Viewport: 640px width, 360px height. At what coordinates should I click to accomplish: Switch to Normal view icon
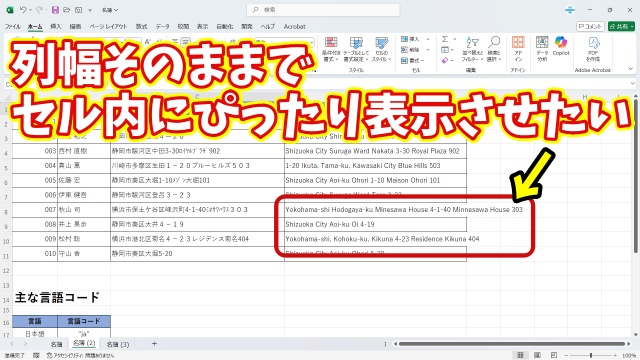520,355
